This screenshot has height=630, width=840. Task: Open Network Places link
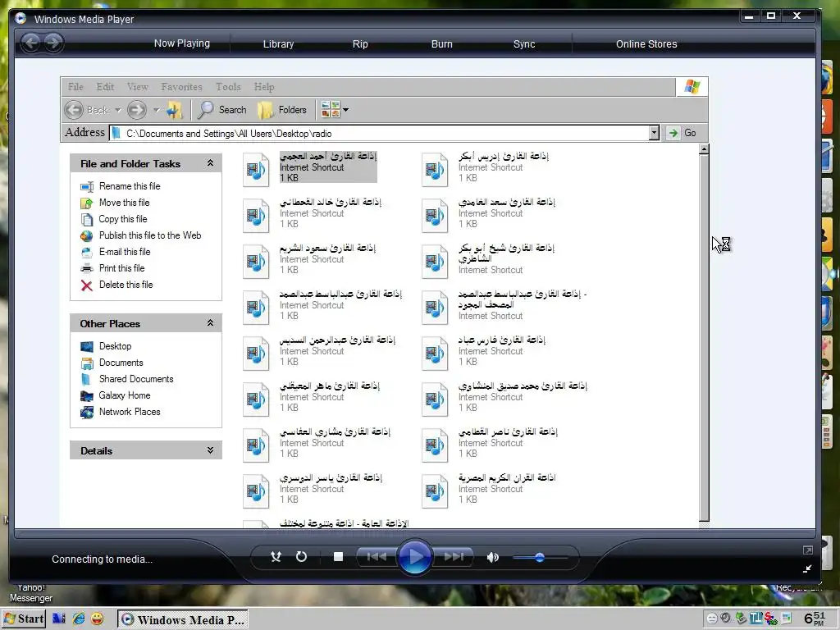coord(130,412)
